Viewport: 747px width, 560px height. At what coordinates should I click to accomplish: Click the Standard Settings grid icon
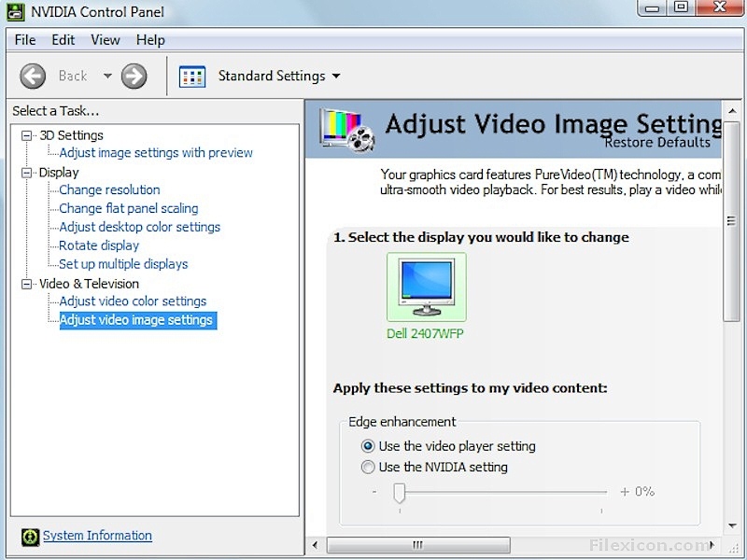(192, 77)
